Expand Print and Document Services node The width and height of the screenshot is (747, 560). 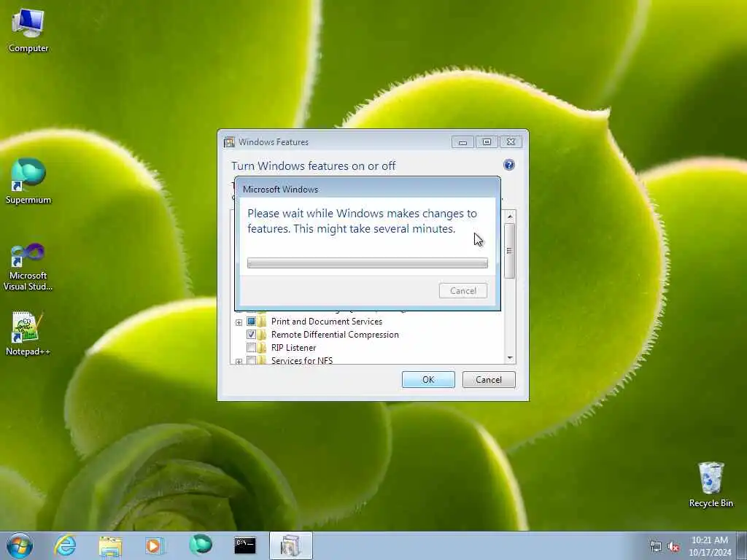[x=239, y=322]
